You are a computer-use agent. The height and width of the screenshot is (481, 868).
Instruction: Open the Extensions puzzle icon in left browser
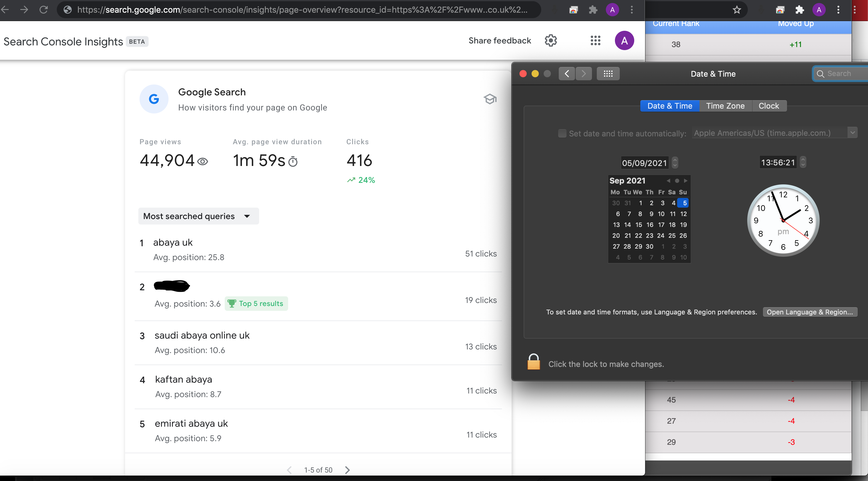(593, 10)
